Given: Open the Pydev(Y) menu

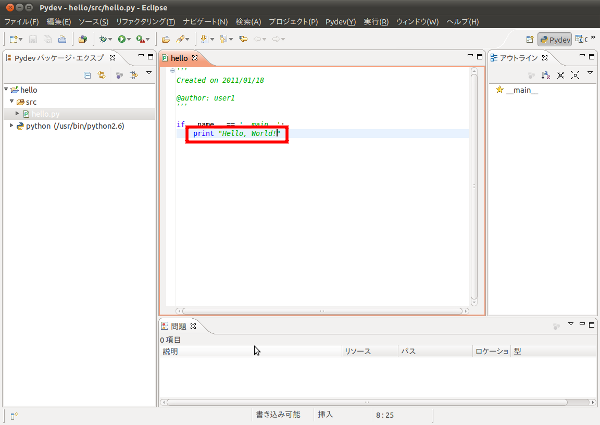Looking at the screenshot, I should (341, 22).
